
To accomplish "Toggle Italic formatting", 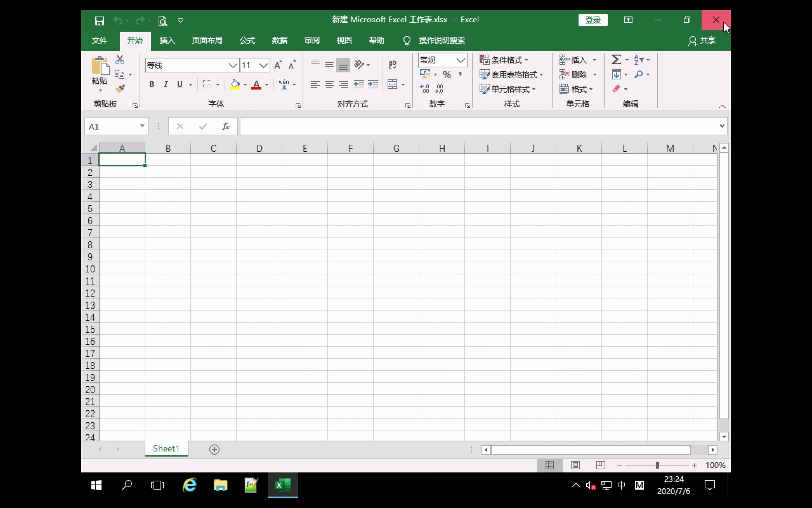I will tap(166, 84).
